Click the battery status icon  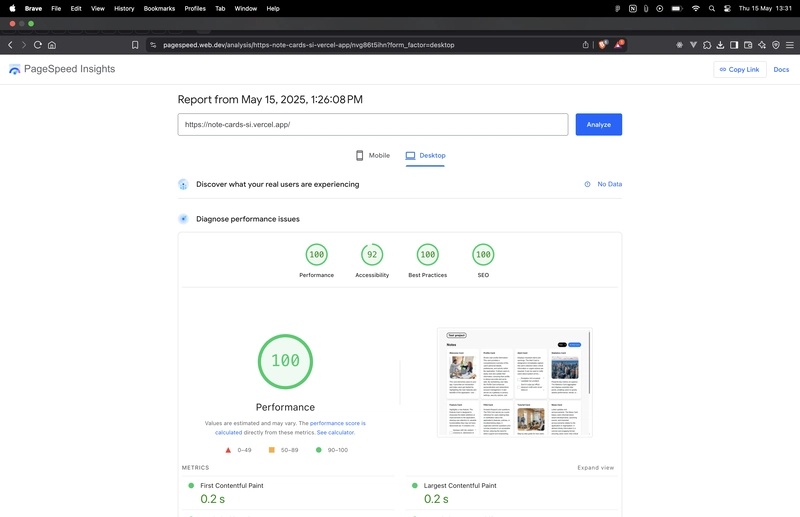677,8
